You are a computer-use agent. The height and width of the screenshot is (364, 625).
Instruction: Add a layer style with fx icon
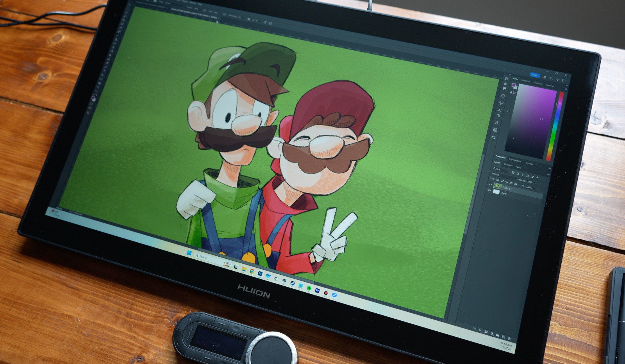(x=480, y=330)
